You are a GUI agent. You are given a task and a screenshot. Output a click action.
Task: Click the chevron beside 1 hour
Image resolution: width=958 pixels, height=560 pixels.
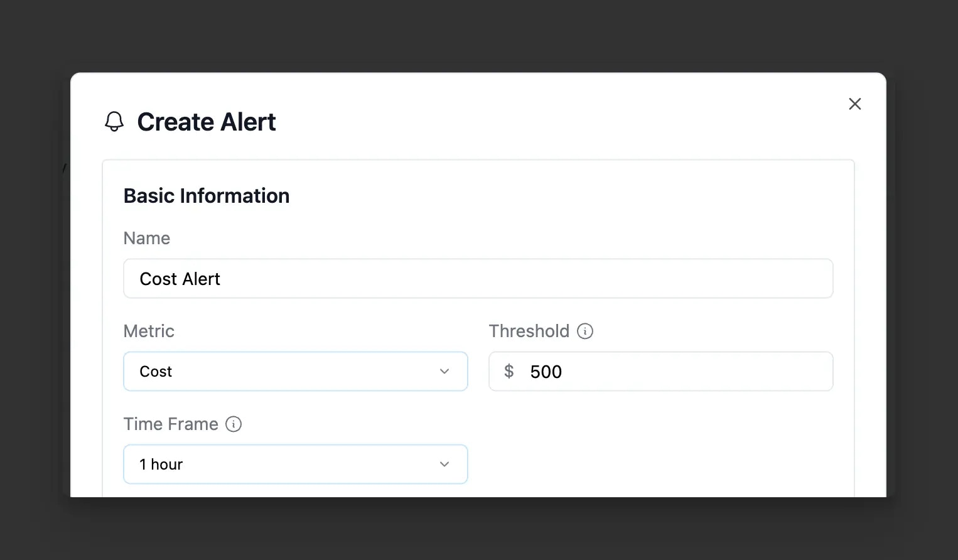click(444, 464)
